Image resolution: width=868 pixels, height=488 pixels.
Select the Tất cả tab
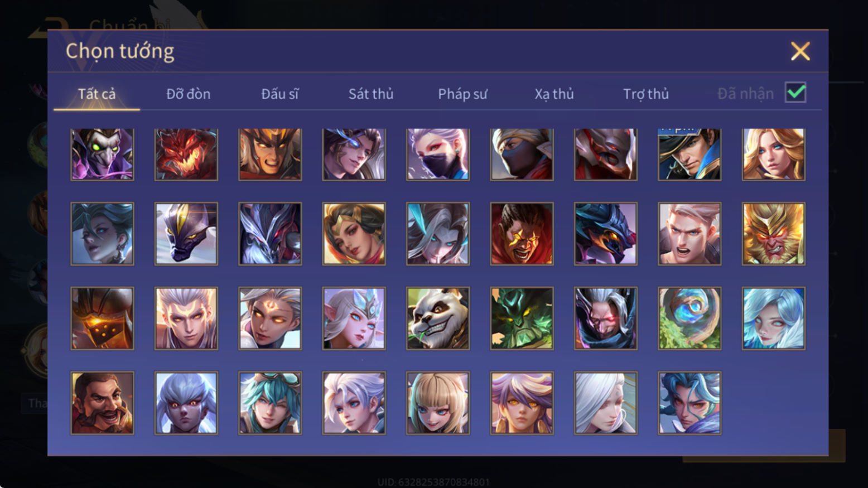pos(97,94)
